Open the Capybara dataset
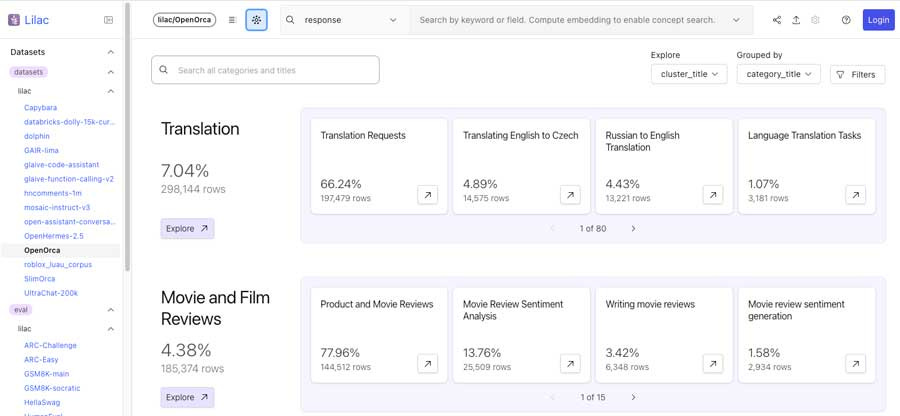Image resolution: width=900 pixels, height=416 pixels. (x=40, y=107)
